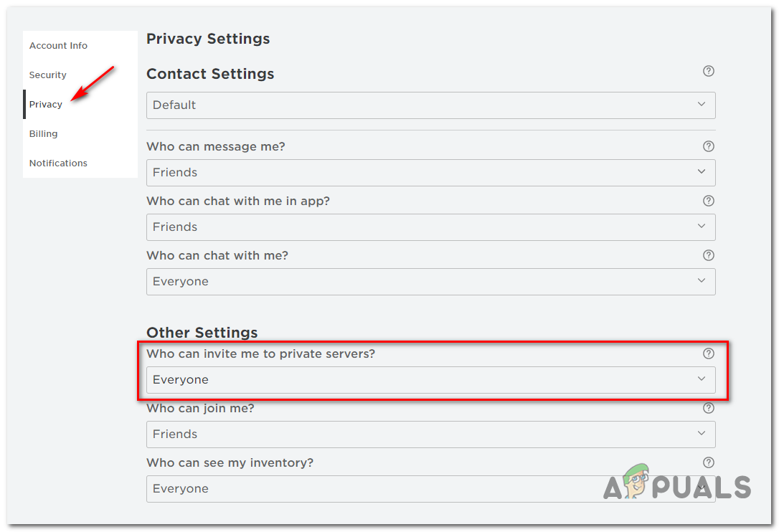Open the Notifications settings tab
The image size is (779, 532).
58,163
